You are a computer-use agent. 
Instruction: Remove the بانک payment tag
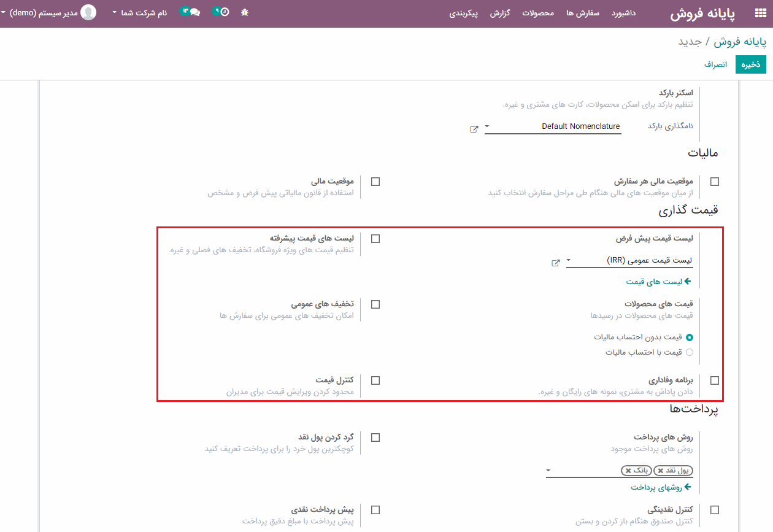coord(628,471)
